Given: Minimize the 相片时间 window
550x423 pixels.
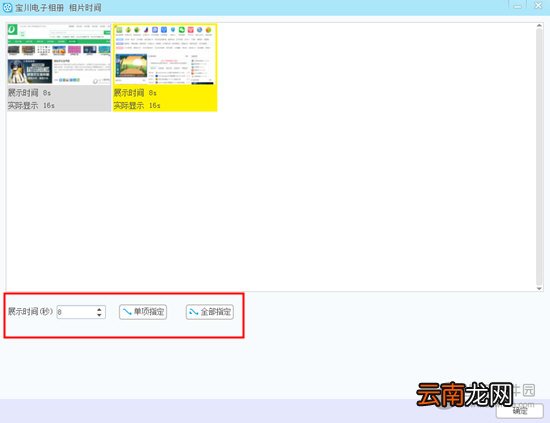Looking at the screenshot, I should (518, 6).
